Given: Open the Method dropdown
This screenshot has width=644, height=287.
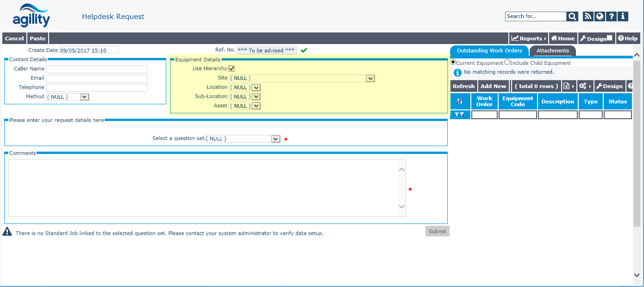Looking at the screenshot, I should coord(84,97).
